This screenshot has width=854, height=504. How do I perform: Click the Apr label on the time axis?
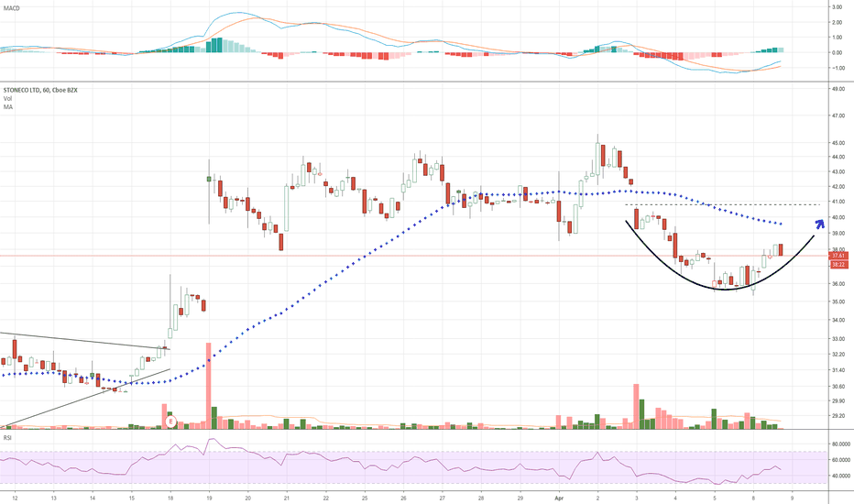(558, 498)
